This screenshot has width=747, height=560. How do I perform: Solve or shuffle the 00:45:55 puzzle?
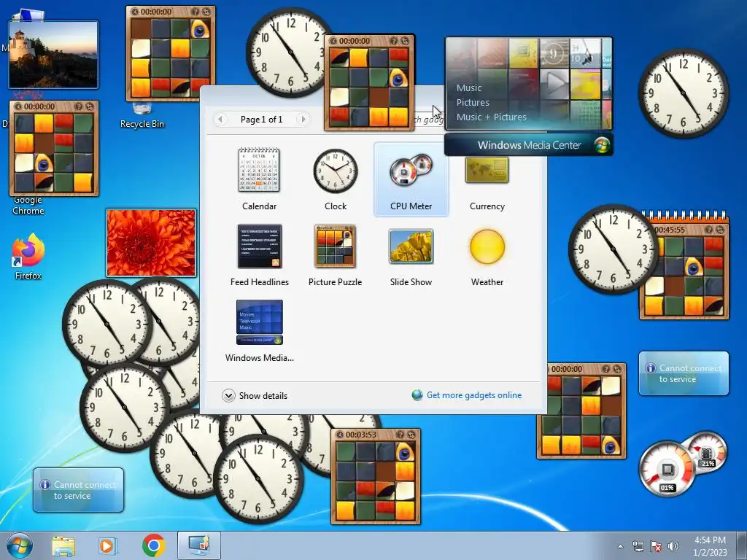(720, 230)
